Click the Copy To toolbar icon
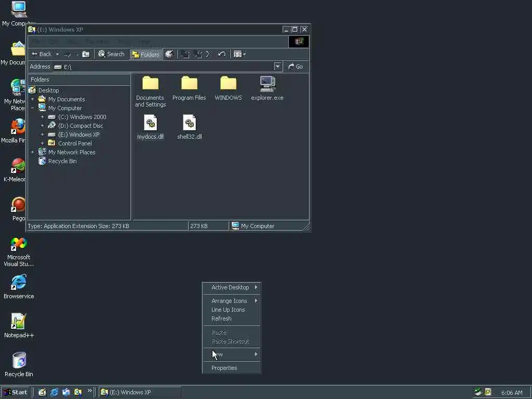 (198, 54)
